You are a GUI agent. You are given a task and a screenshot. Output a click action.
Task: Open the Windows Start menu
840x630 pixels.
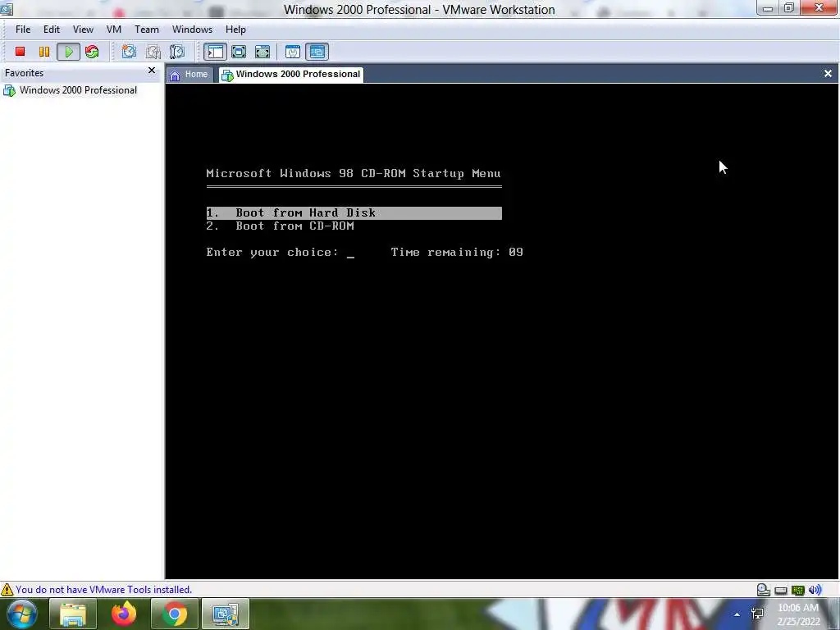click(21, 614)
